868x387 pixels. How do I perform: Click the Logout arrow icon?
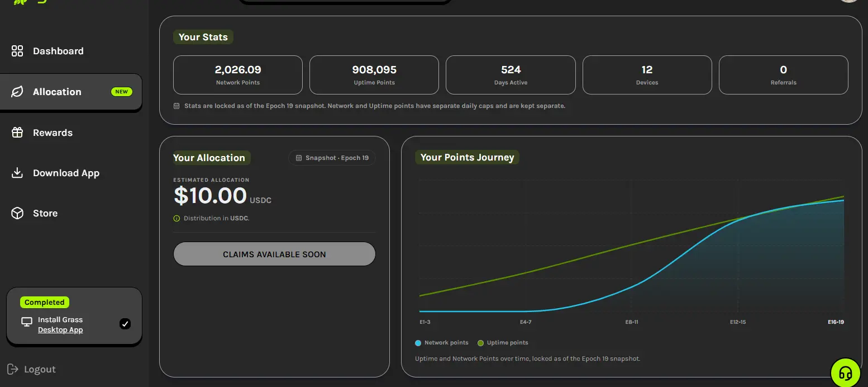[x=12, y=369]
